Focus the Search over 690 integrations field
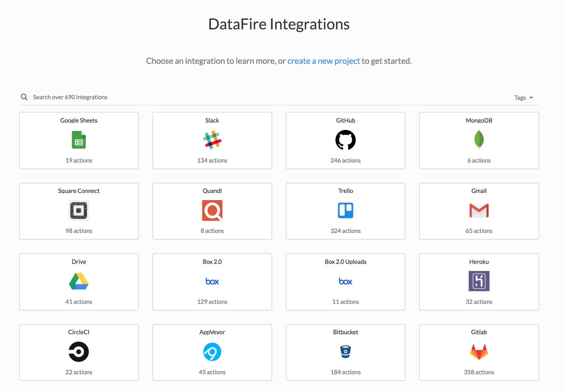The image size is (565, 392). [264, 97]
